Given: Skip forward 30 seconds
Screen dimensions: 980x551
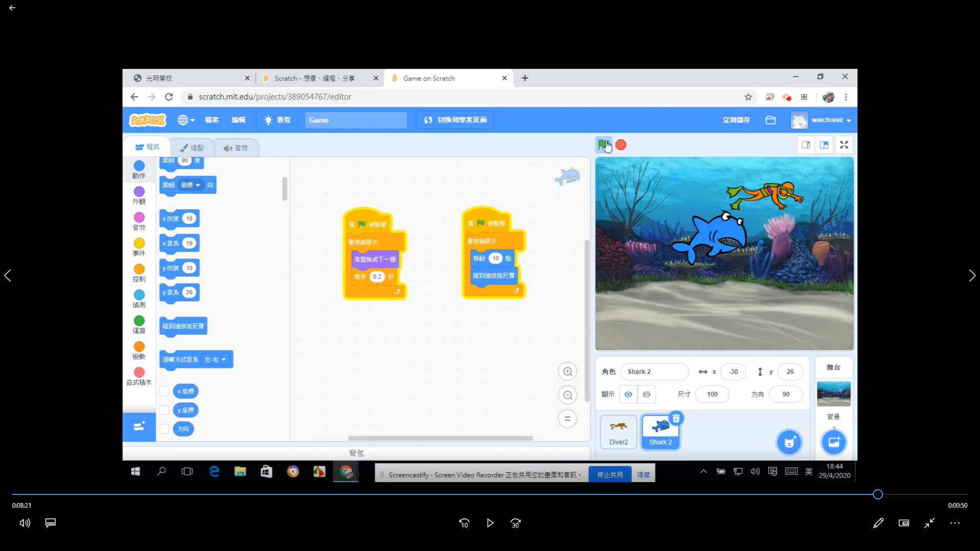Looking at the screenshot, I should point(516,523).
